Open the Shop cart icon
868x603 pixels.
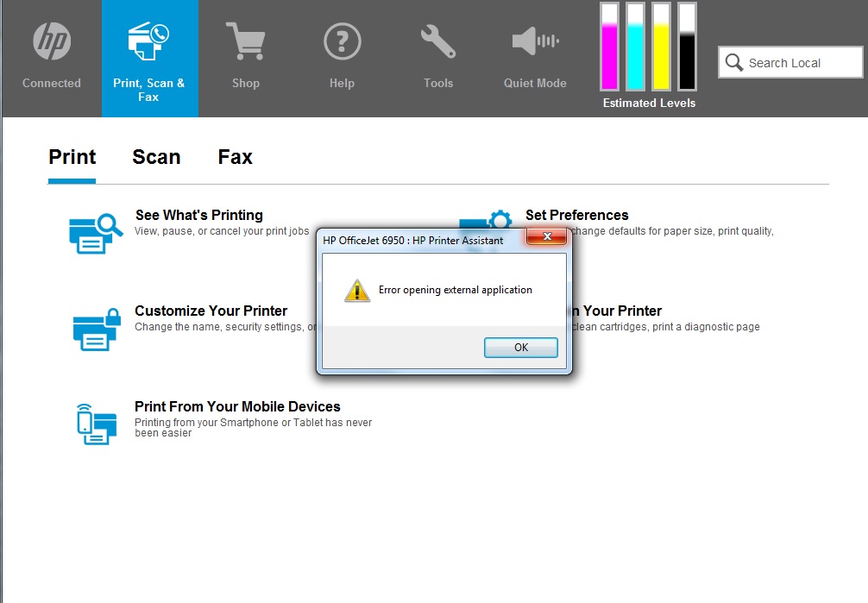[x=245, y=41]
